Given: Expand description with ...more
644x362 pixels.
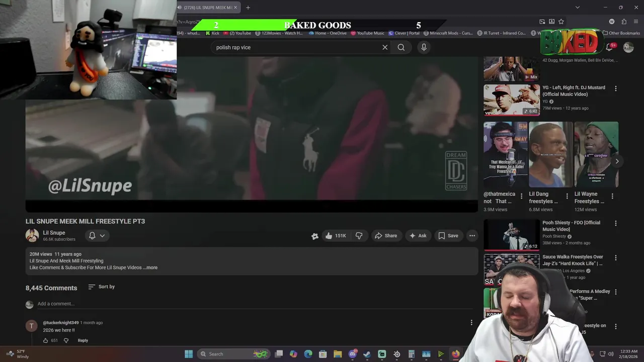Looking at the screenshot, I should point(150,267).
